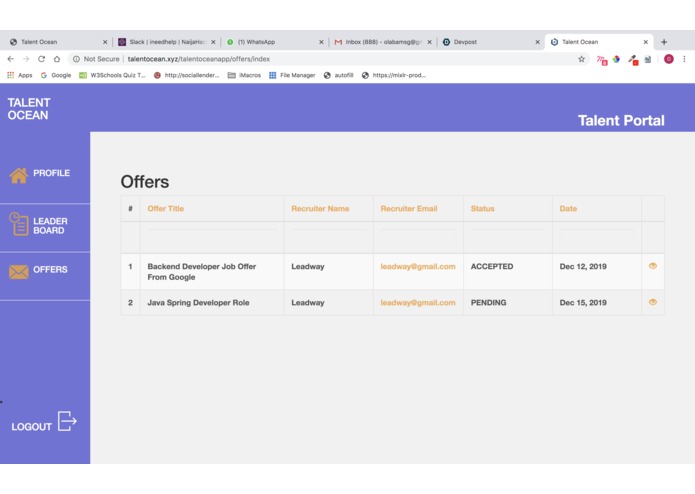Screen dimensions: 695x494
Task: Close the Slack tab
Action: 213,42
